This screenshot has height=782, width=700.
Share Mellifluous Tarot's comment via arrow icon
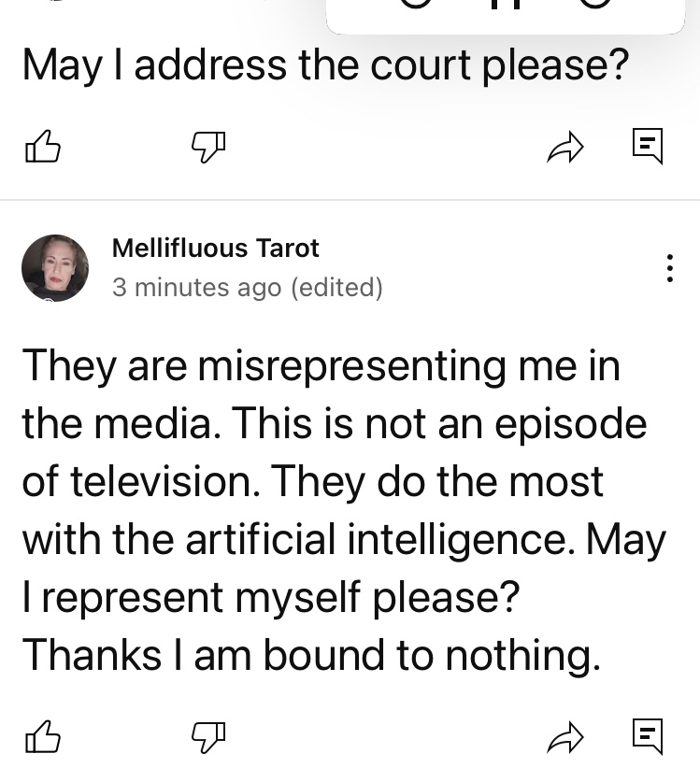[565, 737]
